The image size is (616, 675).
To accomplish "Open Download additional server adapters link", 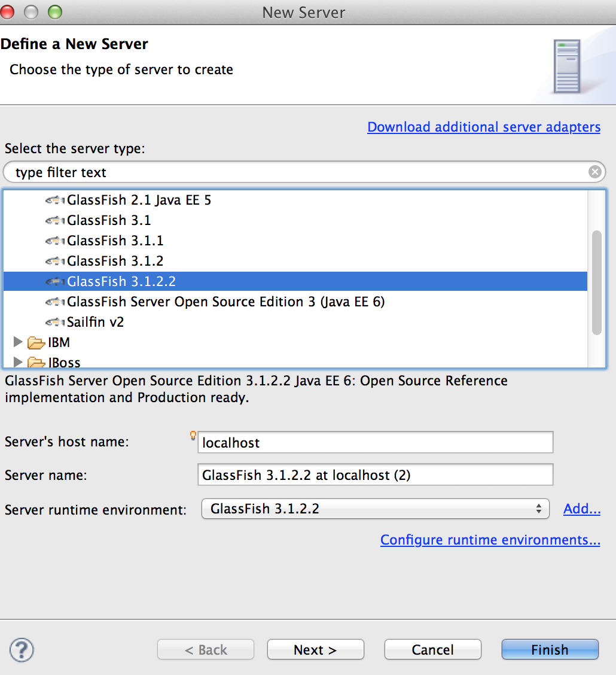I will pos(483,127).
